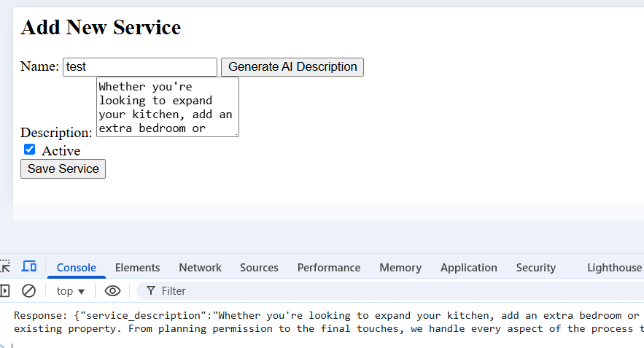Click into the Name input field
The width and height of the screenshot is (644, 348).
[x=140, y=67]
